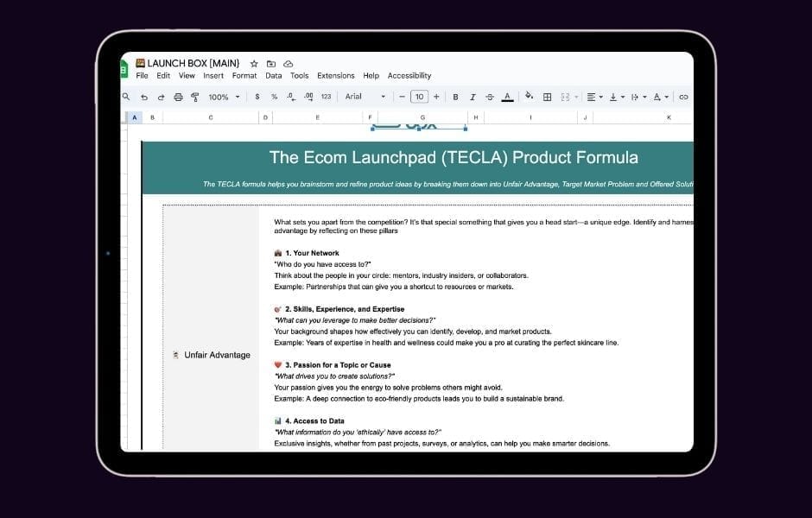
Task: Open the text color picker
Action: pos(507,98)
